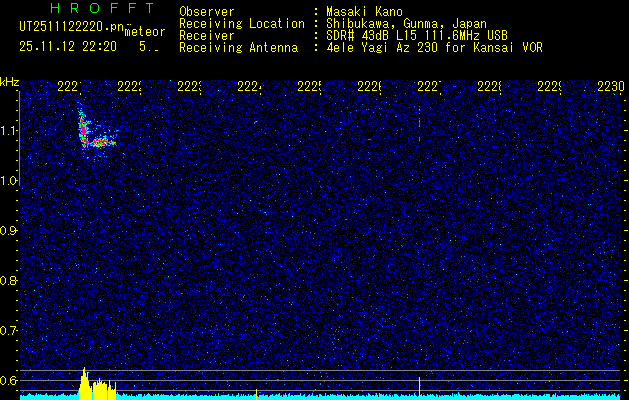629x400 pixels.
Task: Click frequency axis label 1.0
Action: coord(9,181)
